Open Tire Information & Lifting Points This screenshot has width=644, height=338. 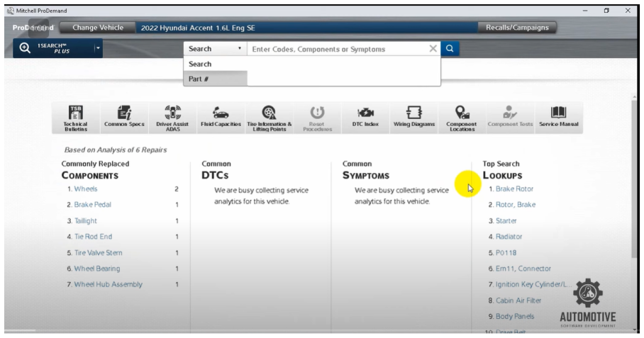(x=269, y=118)
